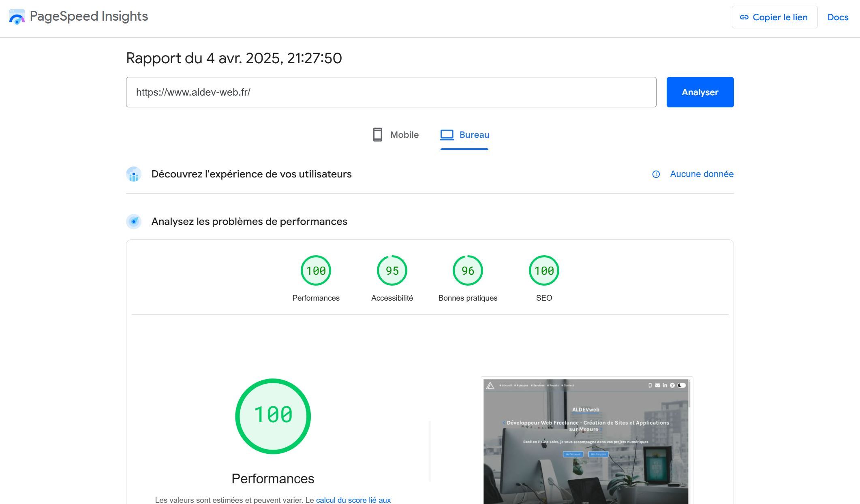
Task: Open the calcul du score link
Action: pos(353,500)
